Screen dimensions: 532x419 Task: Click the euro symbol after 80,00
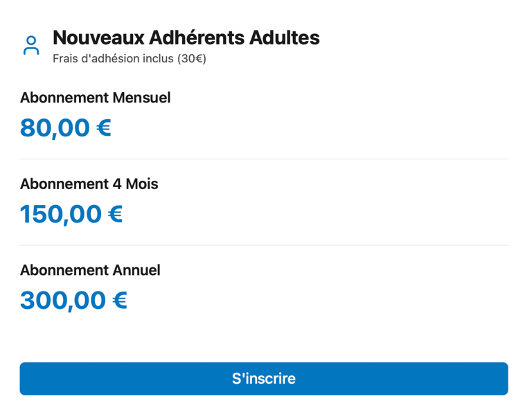[x=104, y=128]
